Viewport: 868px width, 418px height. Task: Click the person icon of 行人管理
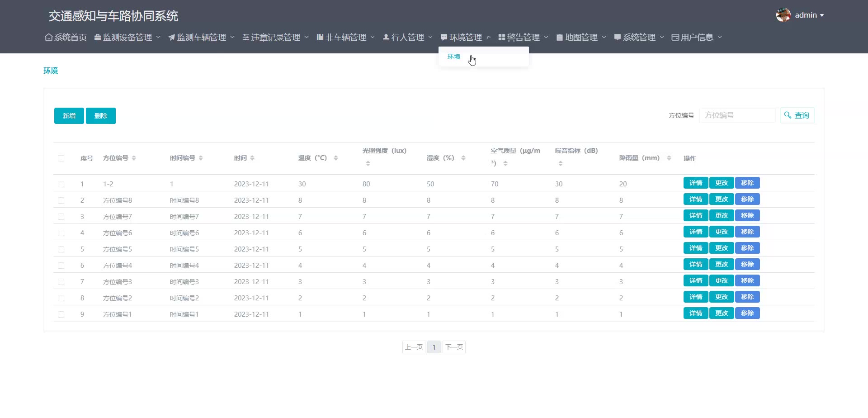coord(386,38)
